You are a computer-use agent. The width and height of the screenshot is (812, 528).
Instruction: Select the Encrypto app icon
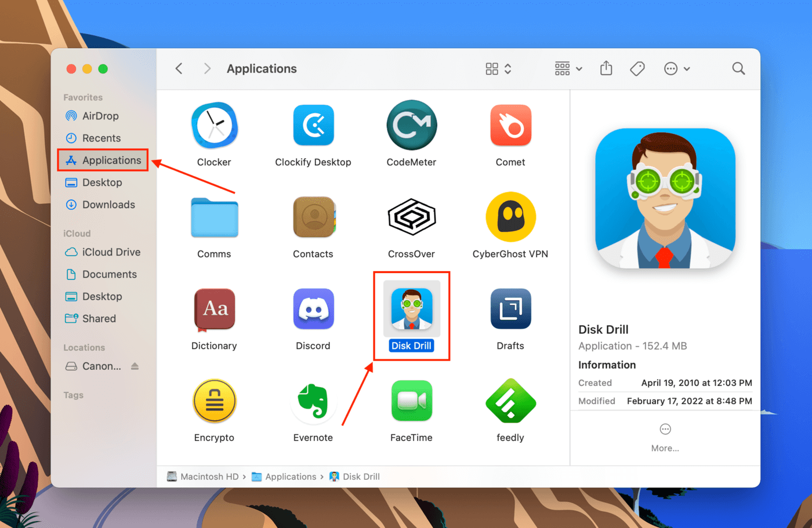[x=214, y=400]
